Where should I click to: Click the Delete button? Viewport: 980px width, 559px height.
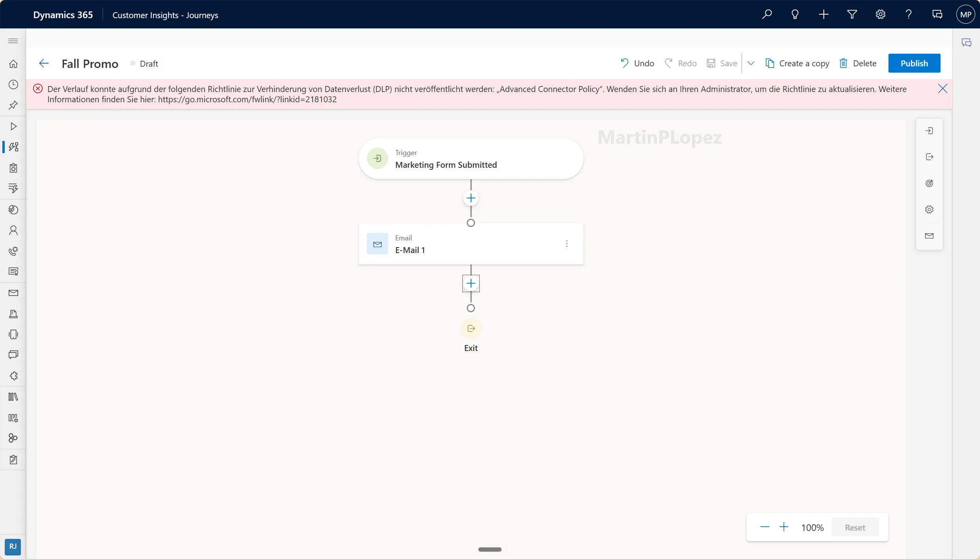858,63
